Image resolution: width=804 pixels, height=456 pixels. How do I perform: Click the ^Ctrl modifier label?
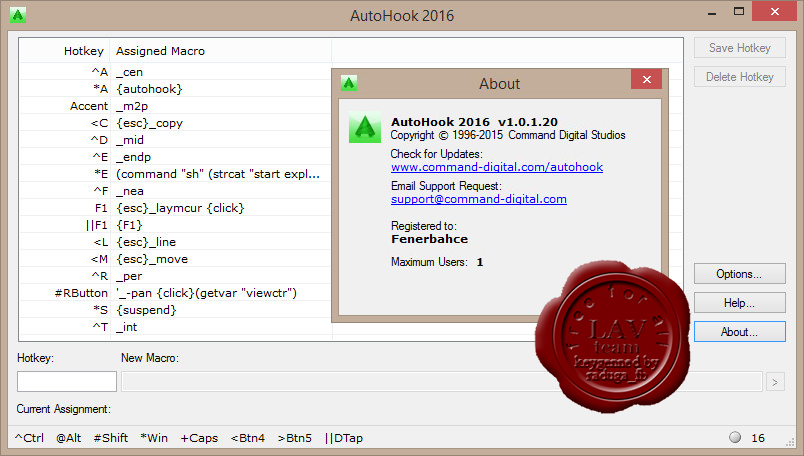(29, 438)
